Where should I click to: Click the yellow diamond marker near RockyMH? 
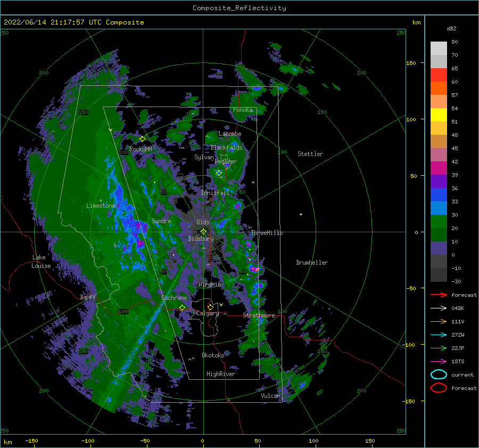tap(142, 139)
